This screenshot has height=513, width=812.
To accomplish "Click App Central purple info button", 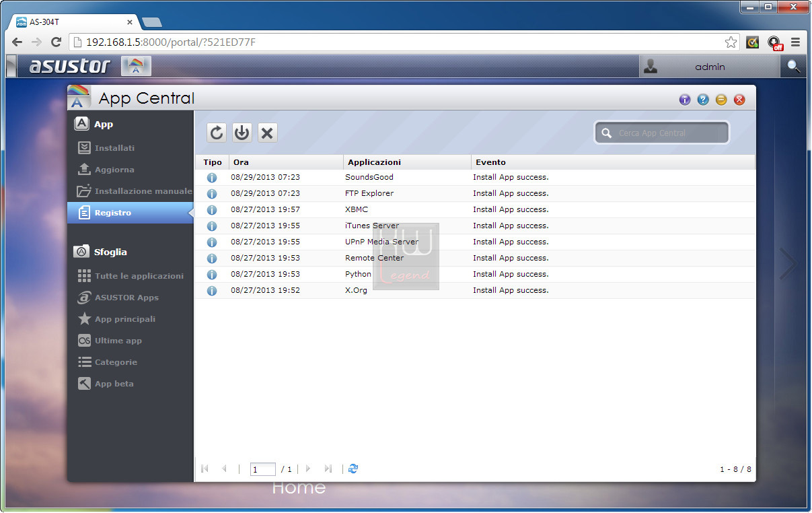I will pyautogui.click(x=685, y=100).
